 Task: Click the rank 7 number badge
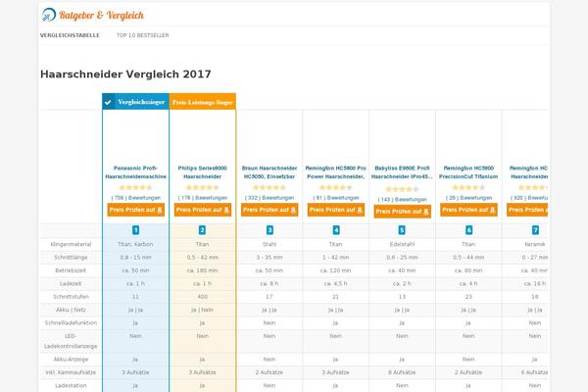pos(535,230)
